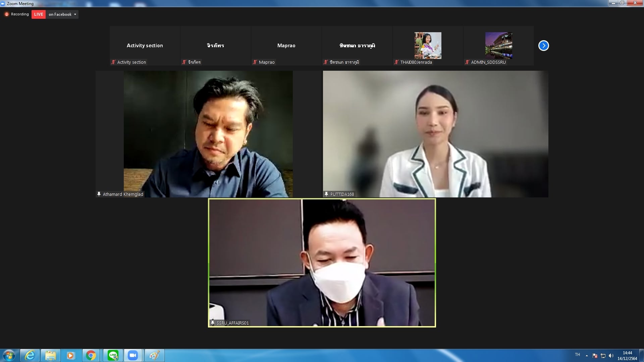The width and height of the screenshot is (644, 362).
Task: Open Windows Start menu
Action: [x=9, y=355]
